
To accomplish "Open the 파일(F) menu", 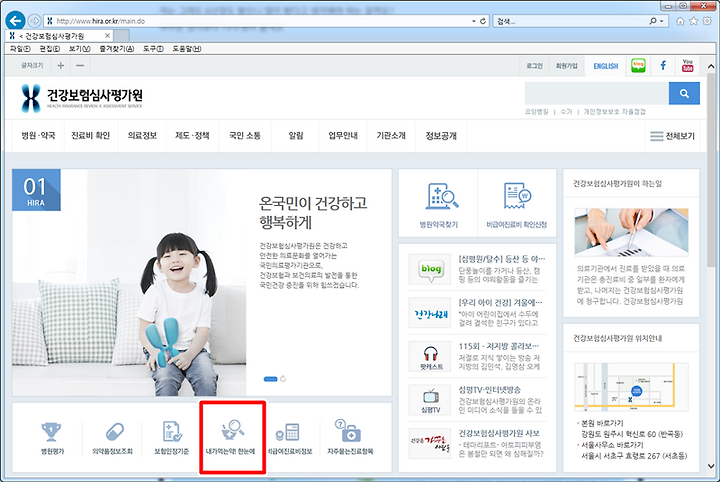I will 20,49.
